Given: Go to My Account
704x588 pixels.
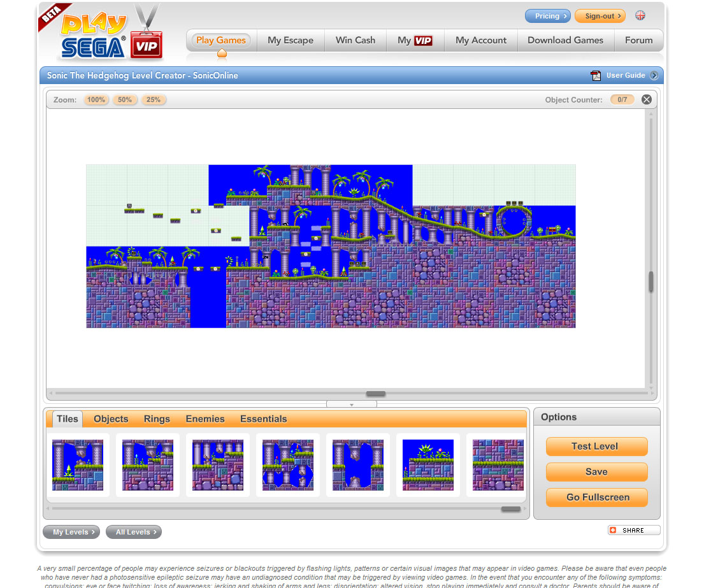Looking at the screenshot, I should coord(481,40).
